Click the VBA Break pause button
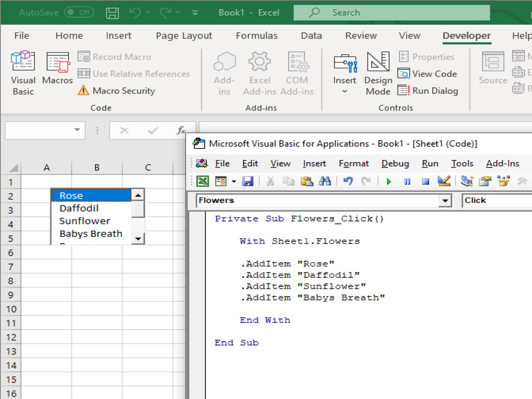The image size is (532, 399). point(407,182)
